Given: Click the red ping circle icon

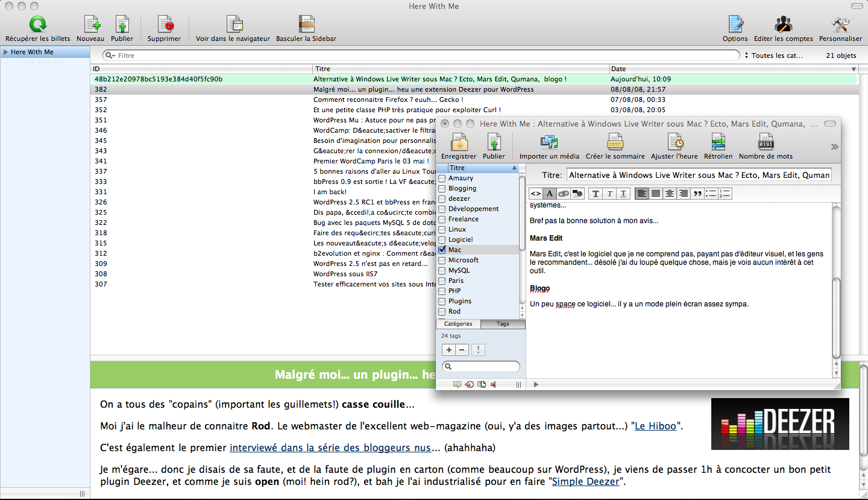Looking at the screenshot, I should pos(470,384).
